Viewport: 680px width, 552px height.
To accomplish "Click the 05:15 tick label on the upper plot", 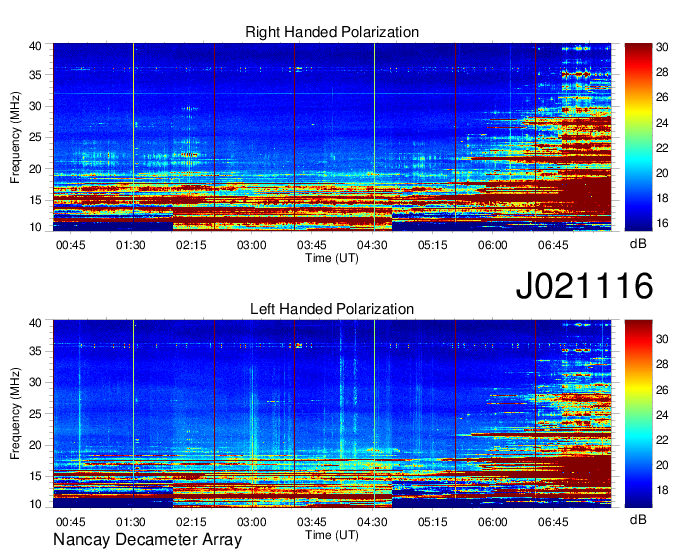I will point(432,245).
